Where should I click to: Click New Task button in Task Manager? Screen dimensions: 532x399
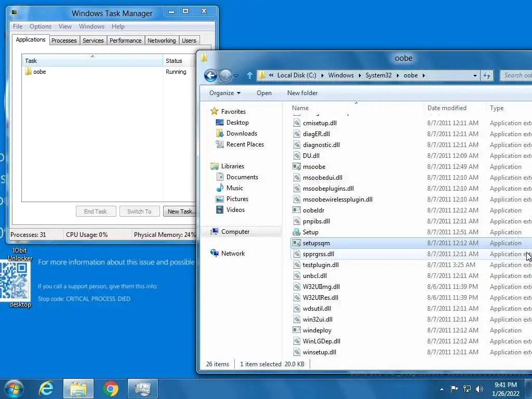click(x=180, y=211)
